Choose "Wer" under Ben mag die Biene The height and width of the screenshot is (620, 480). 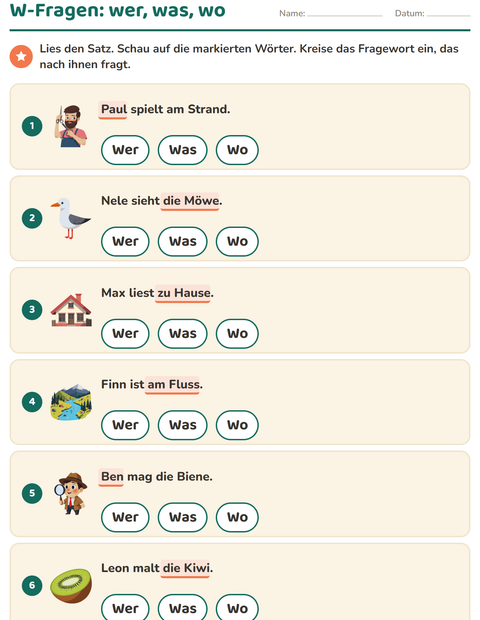[x=125, y=517]
